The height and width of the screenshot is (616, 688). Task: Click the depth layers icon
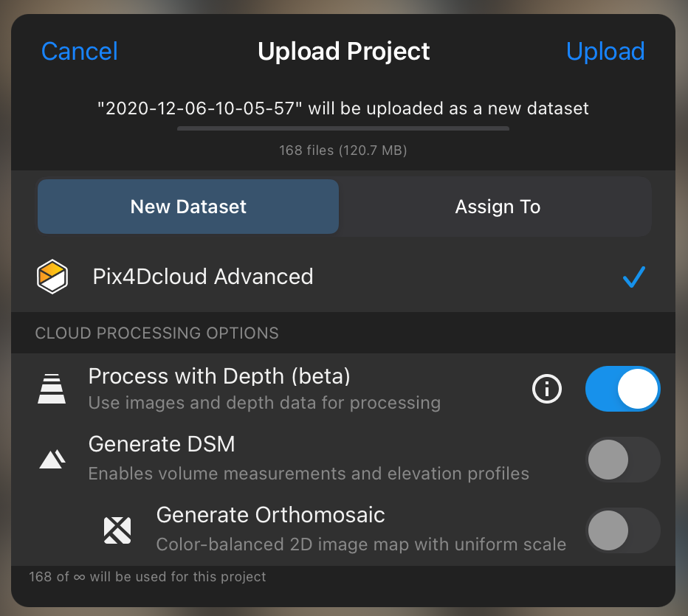click(52, 389)
